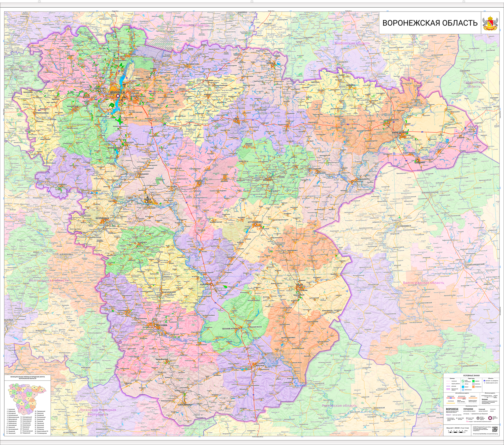Click the hatched protected-area swatch in the legend
Viewport: 504px width, 445px height.
tap(463, 381)
